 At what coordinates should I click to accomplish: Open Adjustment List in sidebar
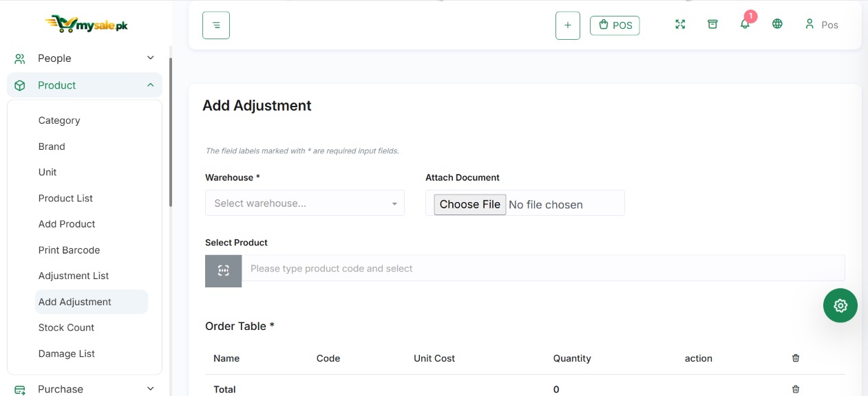[x=74, y=276]
